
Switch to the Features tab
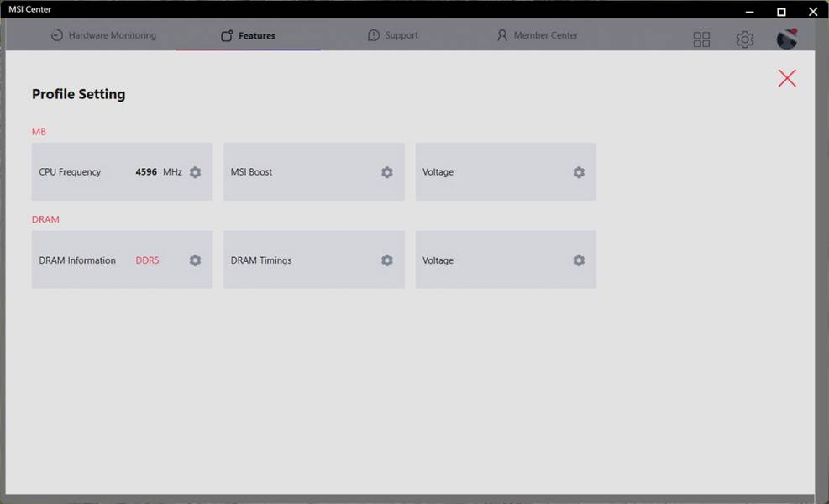[x=248, y=35]
